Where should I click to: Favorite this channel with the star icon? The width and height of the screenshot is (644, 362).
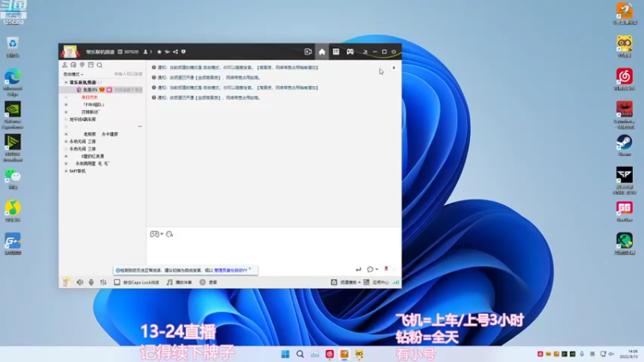159,52
